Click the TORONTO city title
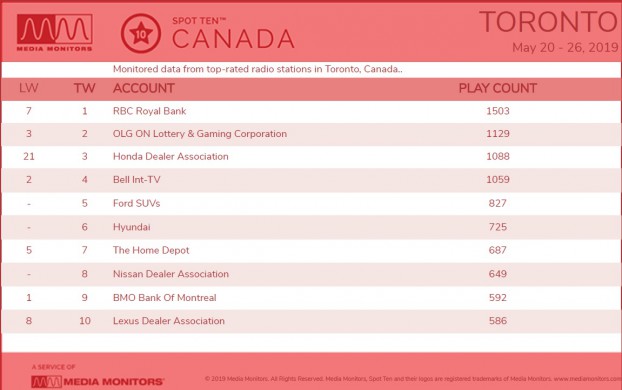 [549, 22]
